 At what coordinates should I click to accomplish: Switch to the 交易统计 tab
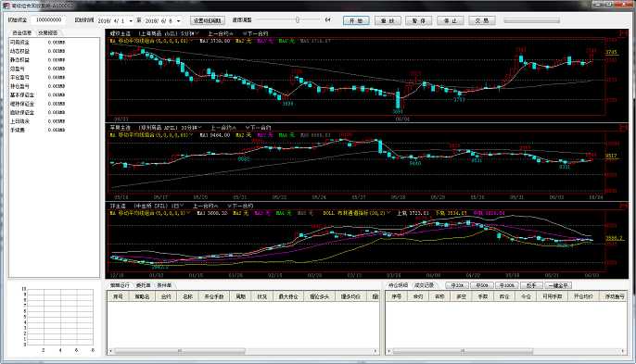(47, 32)
